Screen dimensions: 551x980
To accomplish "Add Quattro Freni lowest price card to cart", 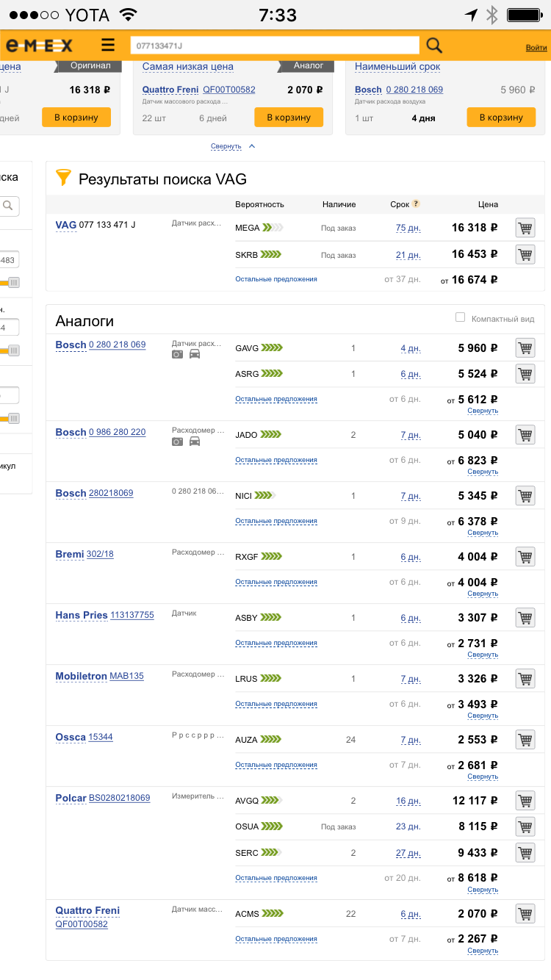I will [x=289, y=118].
